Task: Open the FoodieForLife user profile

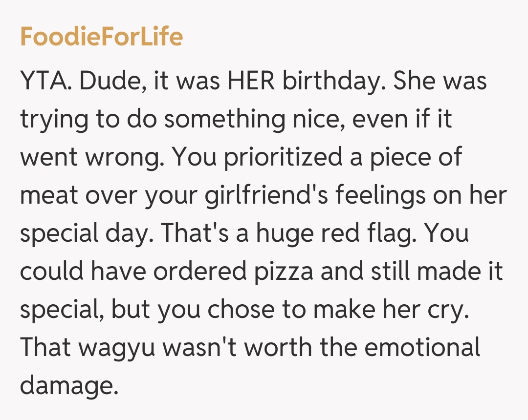Action: coord(101,37)
